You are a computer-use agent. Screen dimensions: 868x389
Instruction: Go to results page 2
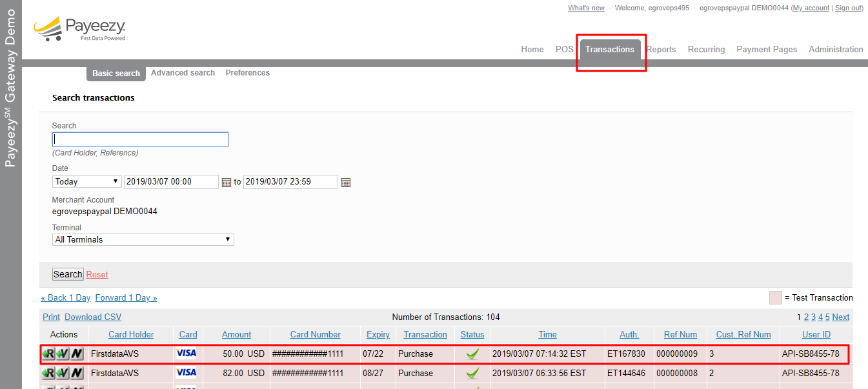pyautogui.click(x=806, y=317)
